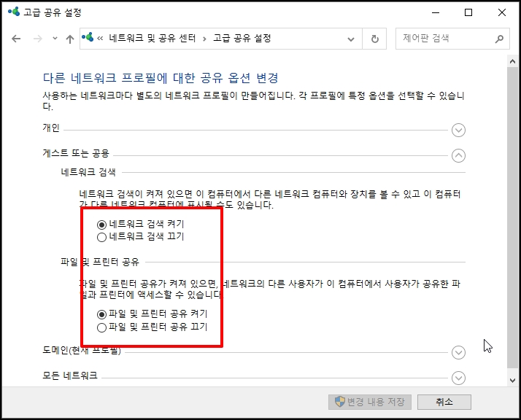Collapse the 게스트 또는 공용 section
This screenshot has width=521, height=420.
coord(458,156)
